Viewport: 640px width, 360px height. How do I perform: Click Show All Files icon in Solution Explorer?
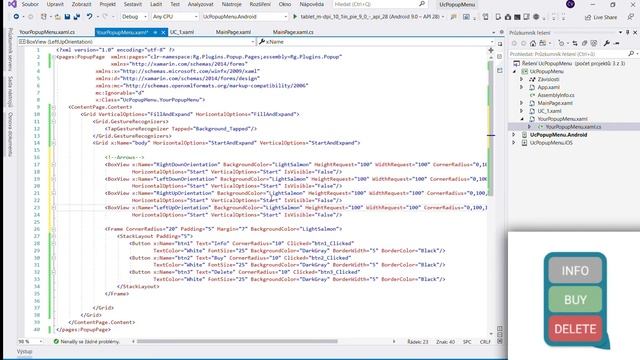pyautogui.click(x=594, y=43)
